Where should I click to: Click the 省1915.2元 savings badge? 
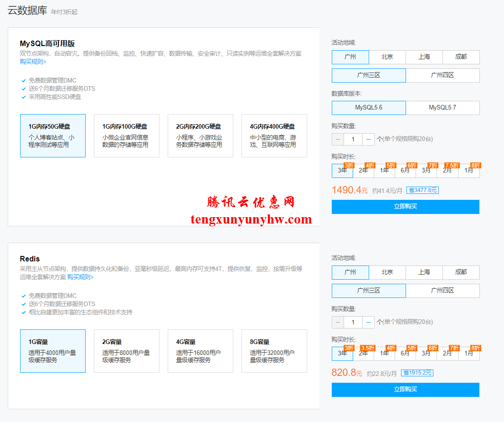click(417, 373)
